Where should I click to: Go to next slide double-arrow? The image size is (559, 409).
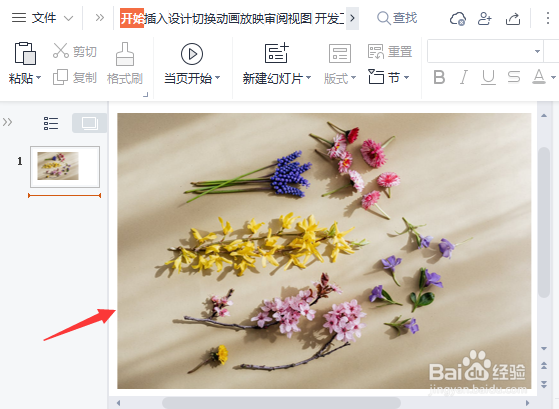[x=544, y=384]
